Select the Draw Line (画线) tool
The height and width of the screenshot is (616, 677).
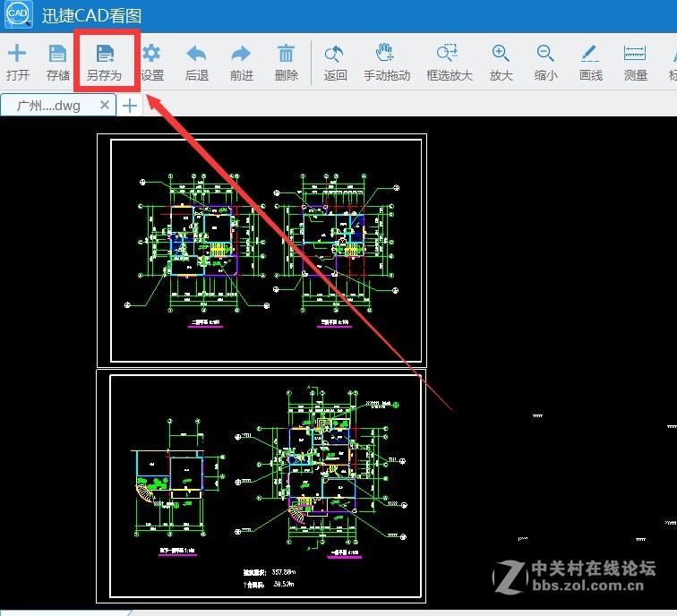click(x=591, y=62)
